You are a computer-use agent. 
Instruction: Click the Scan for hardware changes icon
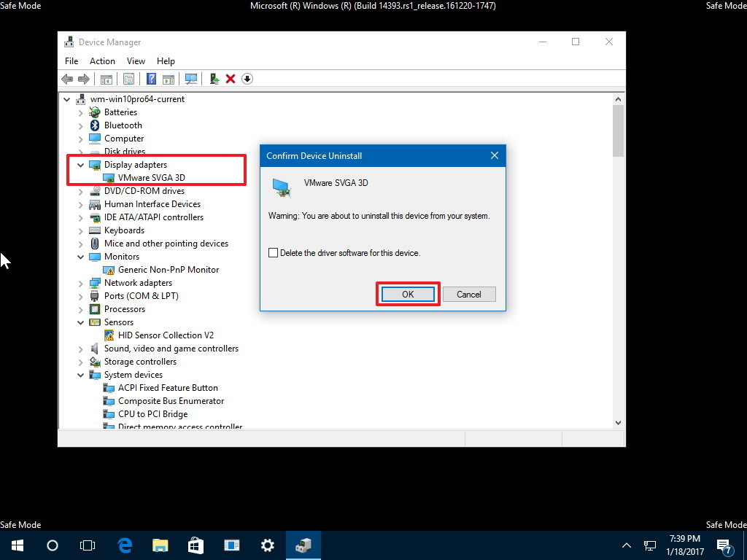[191, 79]
